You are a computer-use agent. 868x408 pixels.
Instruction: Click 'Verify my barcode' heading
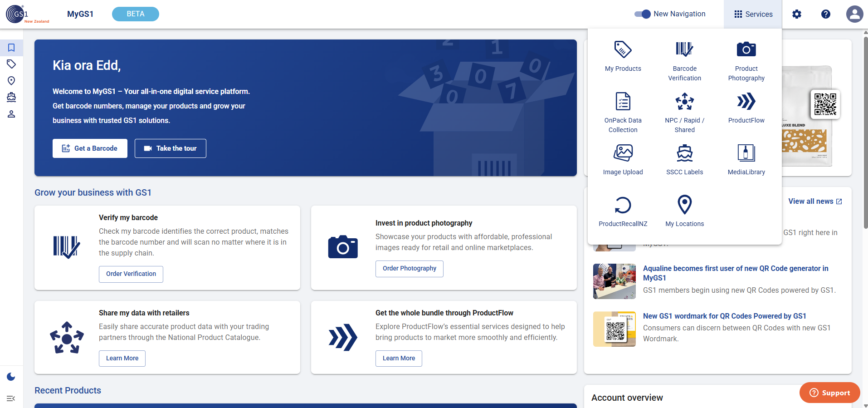coord(128,218)
